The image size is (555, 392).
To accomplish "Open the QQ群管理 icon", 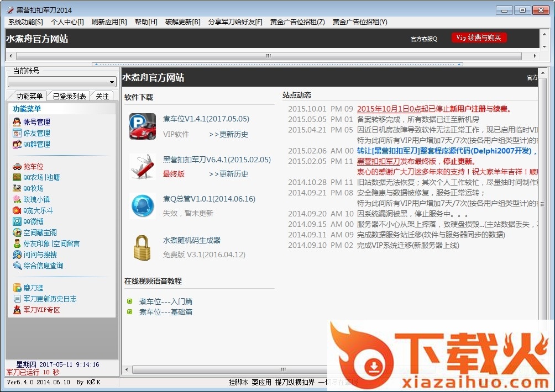I will [17, 144].
